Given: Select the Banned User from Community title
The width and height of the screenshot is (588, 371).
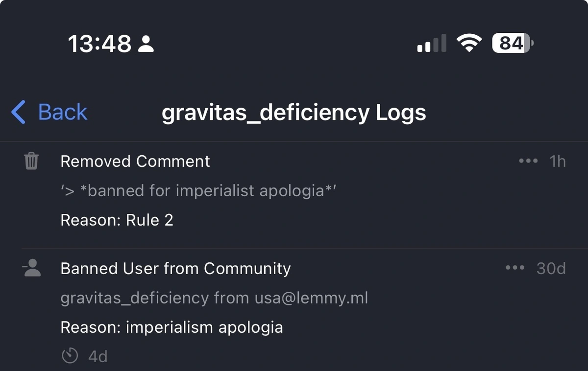Looking at the screenshot, I should point(175,268).
